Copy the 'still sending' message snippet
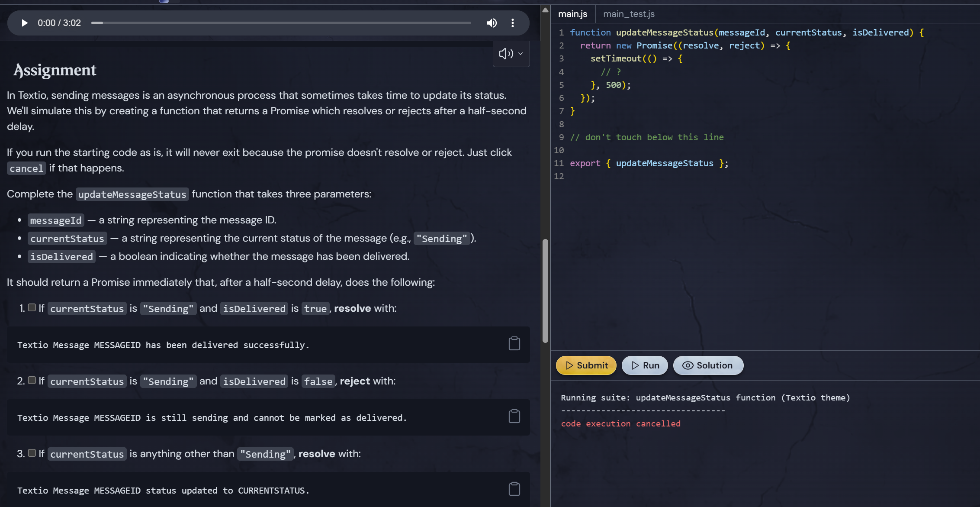 tap(514, 417)
